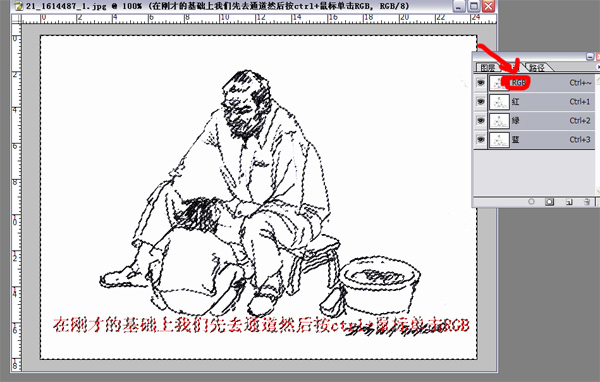Select the 绿 channel row labeled Ctrl+2

pyautogui.click(x=534, y=121)
